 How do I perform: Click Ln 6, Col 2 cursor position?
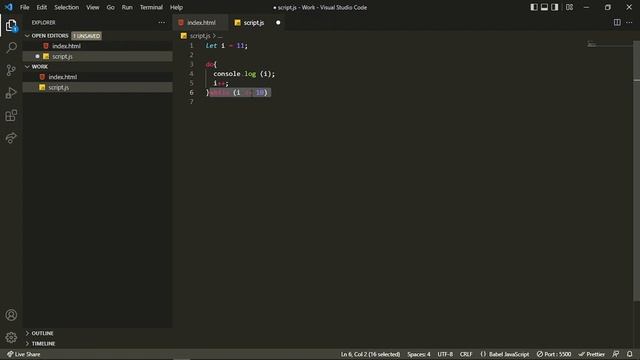point(370,354)
